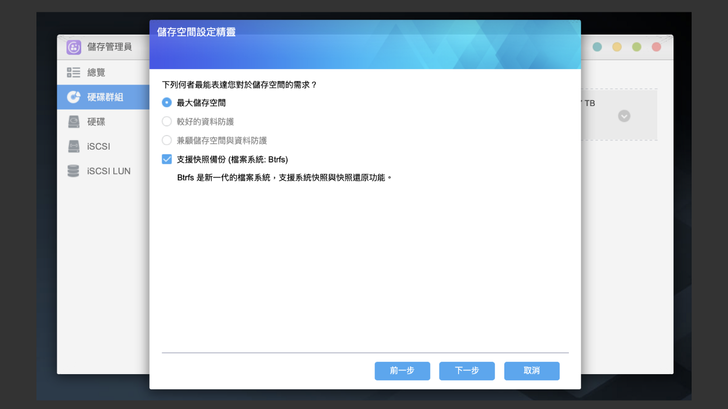The height and width of the screenshot is (409, 728).
Task: Open the 硬碟 sidebar item
Action: (103, 122)
